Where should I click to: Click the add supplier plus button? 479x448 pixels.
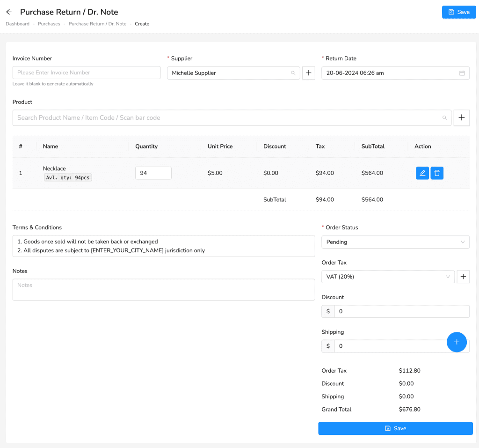(x=309, y=73)
